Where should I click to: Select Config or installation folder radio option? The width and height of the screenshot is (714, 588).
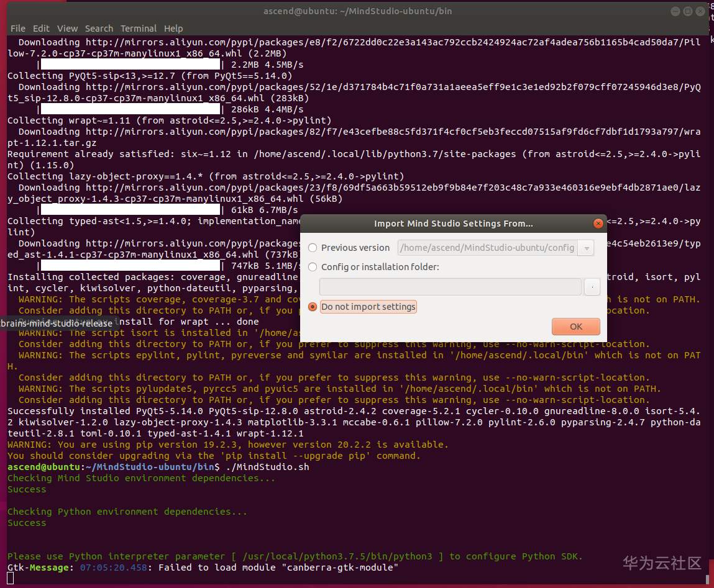click(x=313, y=267)
